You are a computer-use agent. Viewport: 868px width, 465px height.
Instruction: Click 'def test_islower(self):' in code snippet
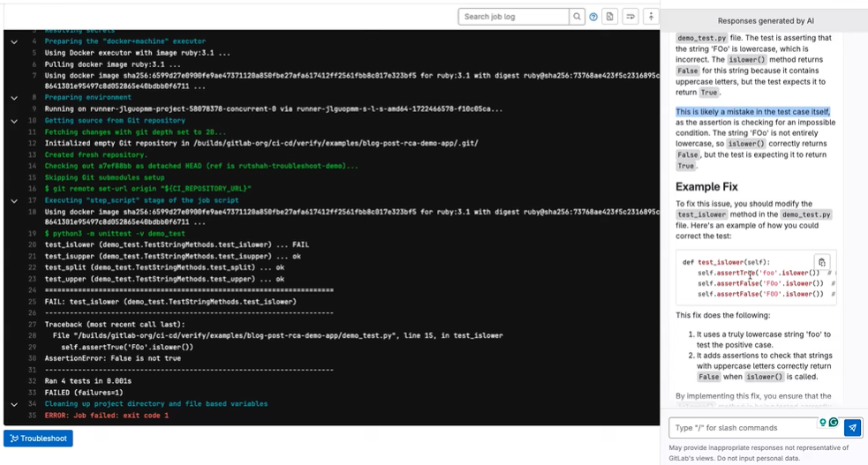pyautogui.click(x=727, y=262)
